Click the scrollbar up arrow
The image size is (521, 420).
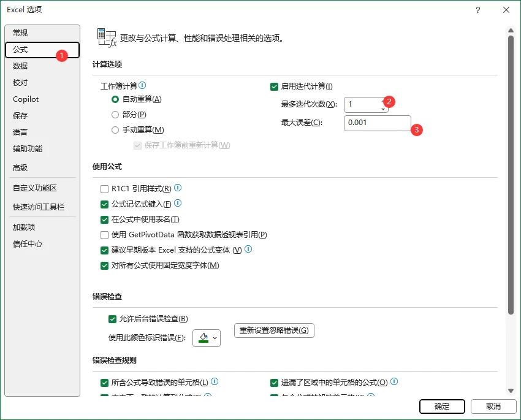tap(511, 31)
